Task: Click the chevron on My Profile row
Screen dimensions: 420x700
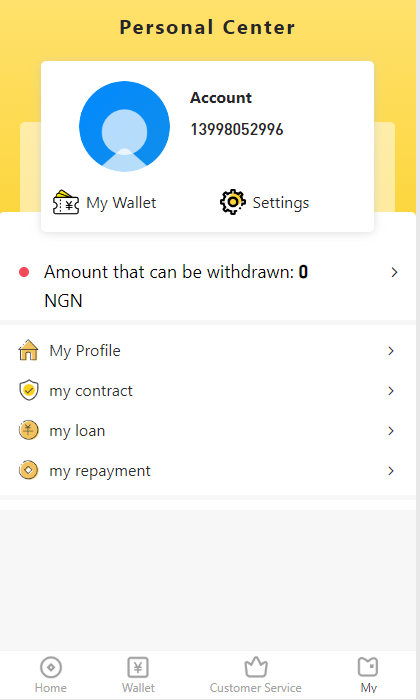Action: [x=391, y=351]
